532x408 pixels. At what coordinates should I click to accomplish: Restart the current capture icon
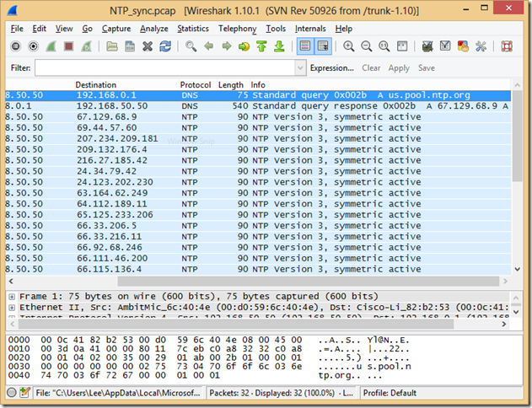click(x=87, y=46)
